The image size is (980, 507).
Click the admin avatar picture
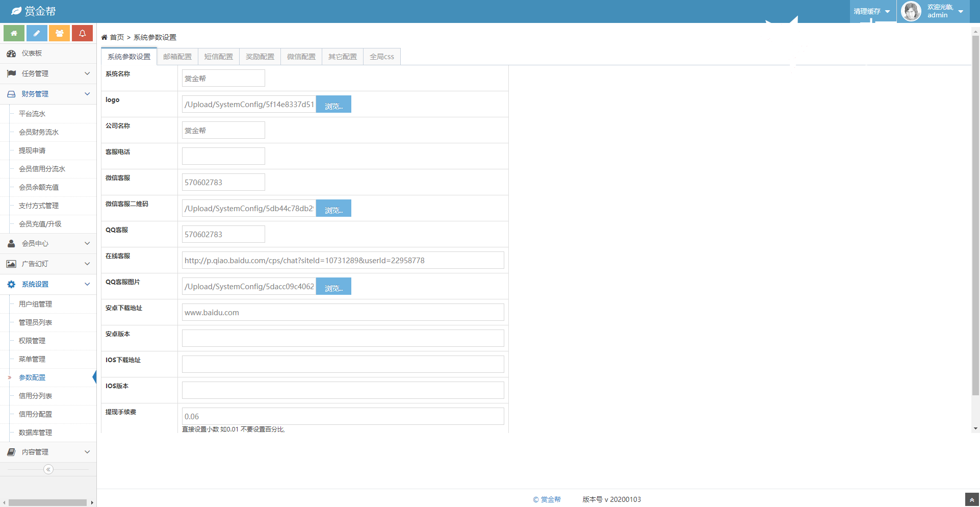click(x=911, y=11)
